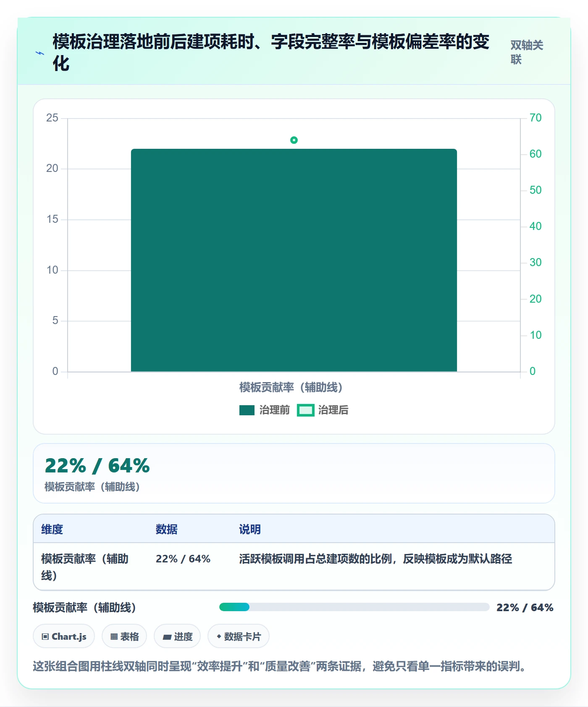The height and width of the screenshot is (707, 588).
Task: Click the 治理前 dark green legend swatch
Action: point(247,410)
